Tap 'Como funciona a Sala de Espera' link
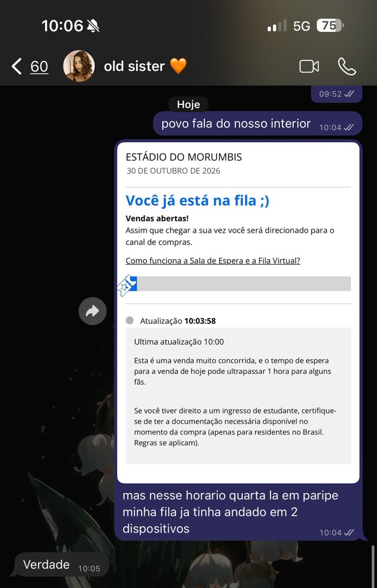 click(x=213, y=261)
